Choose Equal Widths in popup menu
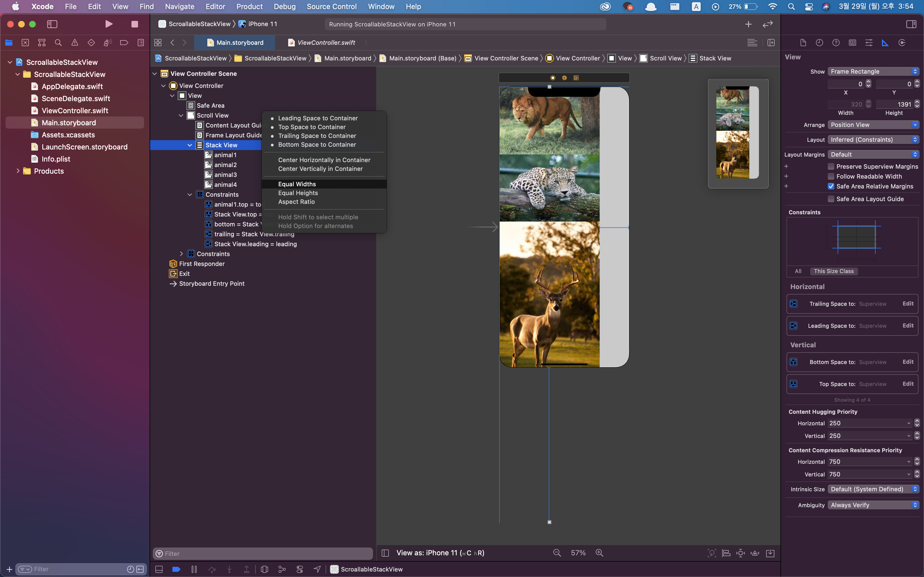 [297, 184]
